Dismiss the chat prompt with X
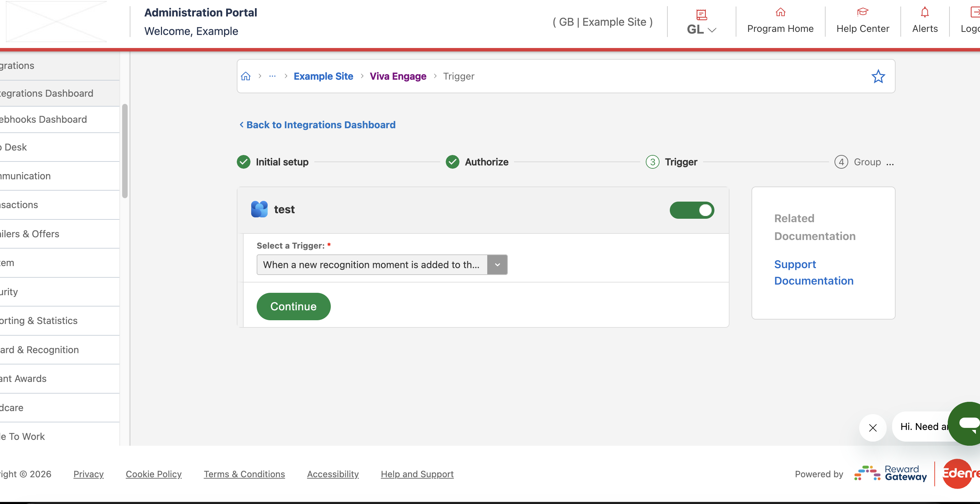Image resolution: width=980 pixels, height=504 pixels. (x=873, y=428)
